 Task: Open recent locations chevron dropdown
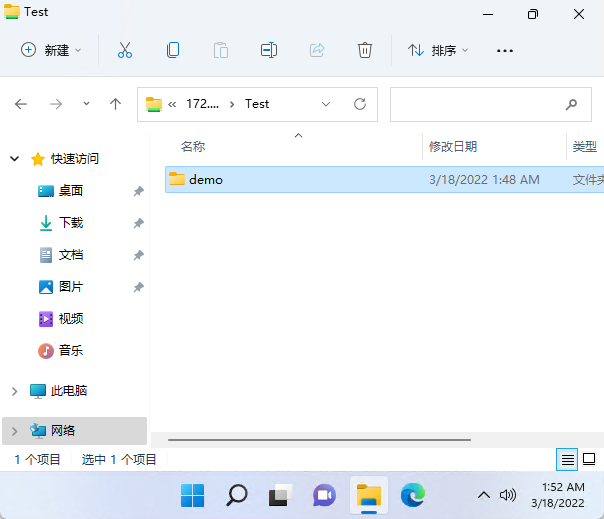[86, 103]
